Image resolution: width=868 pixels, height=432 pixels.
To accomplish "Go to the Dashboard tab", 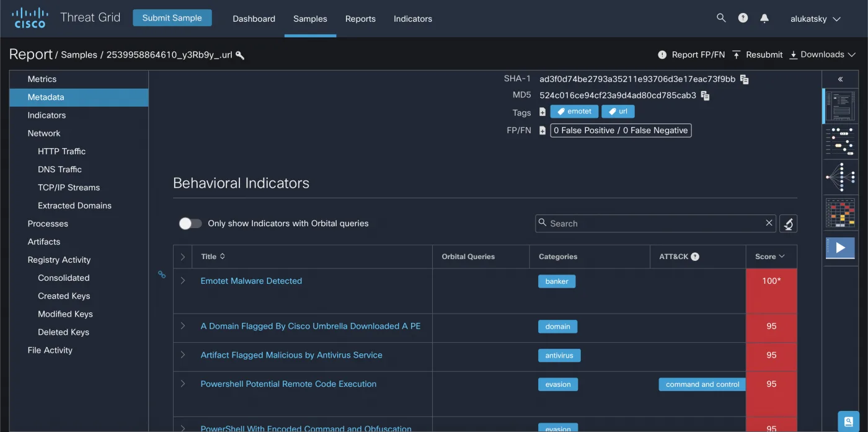I will tap(254, 19).
